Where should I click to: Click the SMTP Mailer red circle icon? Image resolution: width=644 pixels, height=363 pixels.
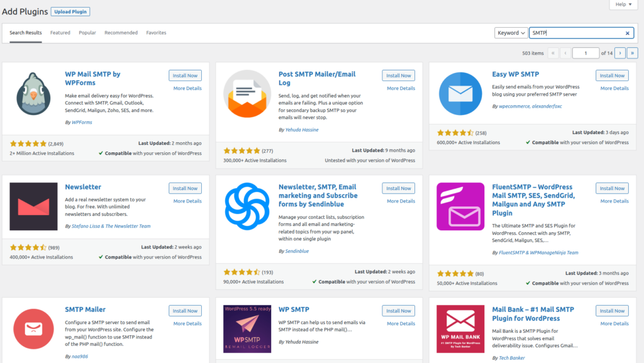click(34, 329)
